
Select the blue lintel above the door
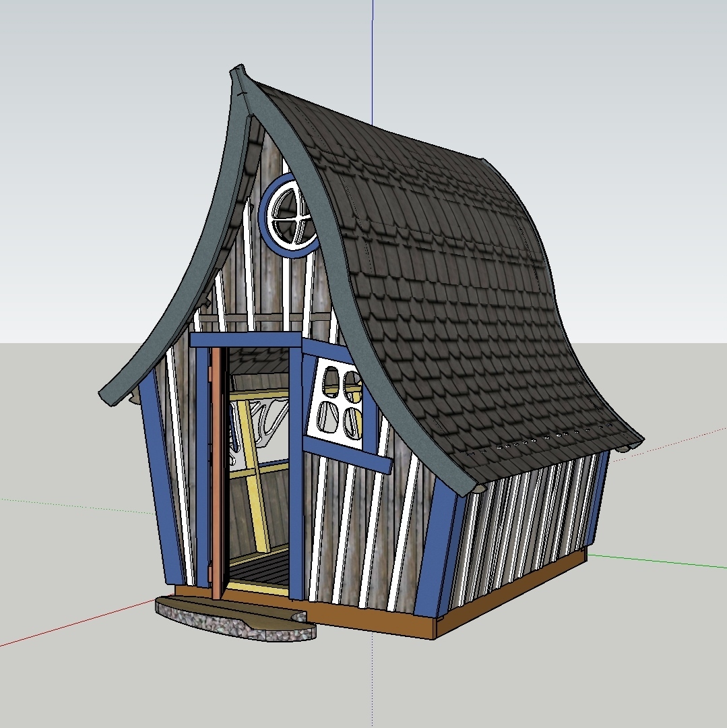pyautogui.click(x=246, y=339)
